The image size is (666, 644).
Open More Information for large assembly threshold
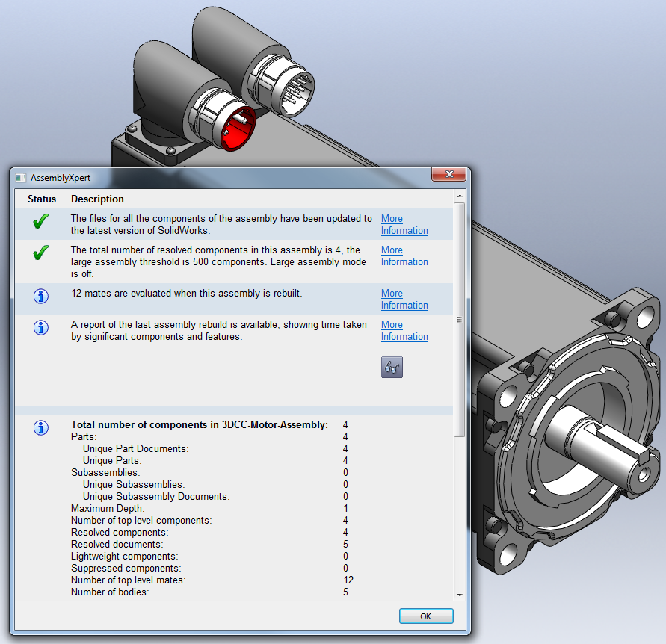[x=404, y=256]
